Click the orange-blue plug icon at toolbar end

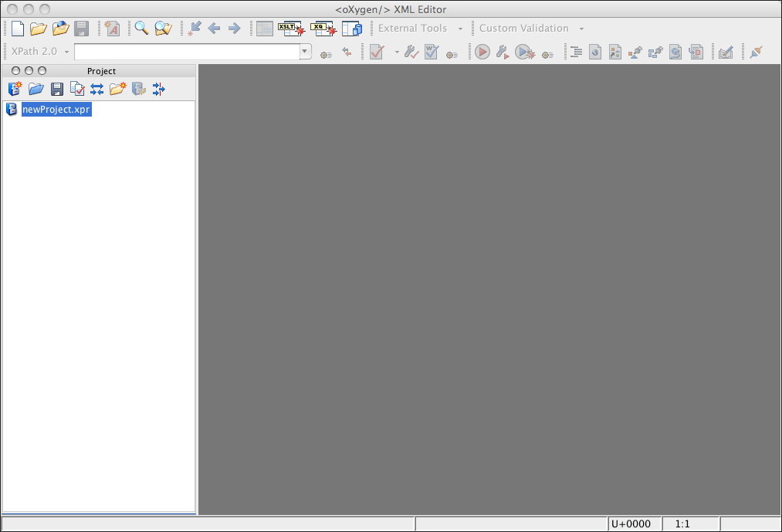pos(756,52)
